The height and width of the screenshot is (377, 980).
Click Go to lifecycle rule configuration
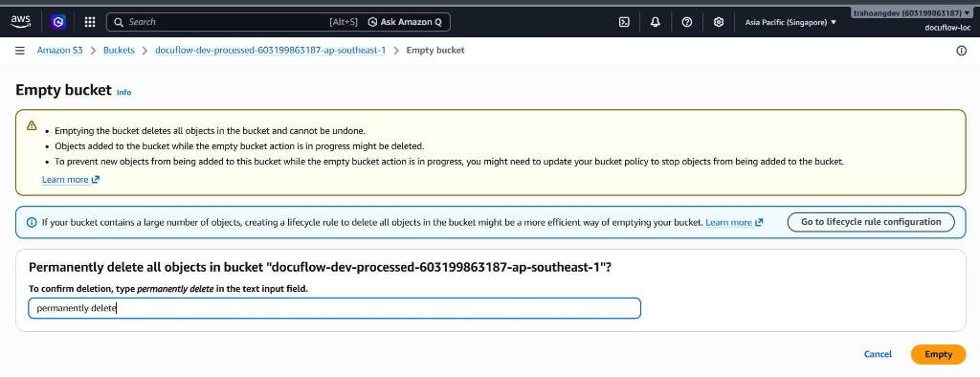pyautogui.click(x=871, y=222)
